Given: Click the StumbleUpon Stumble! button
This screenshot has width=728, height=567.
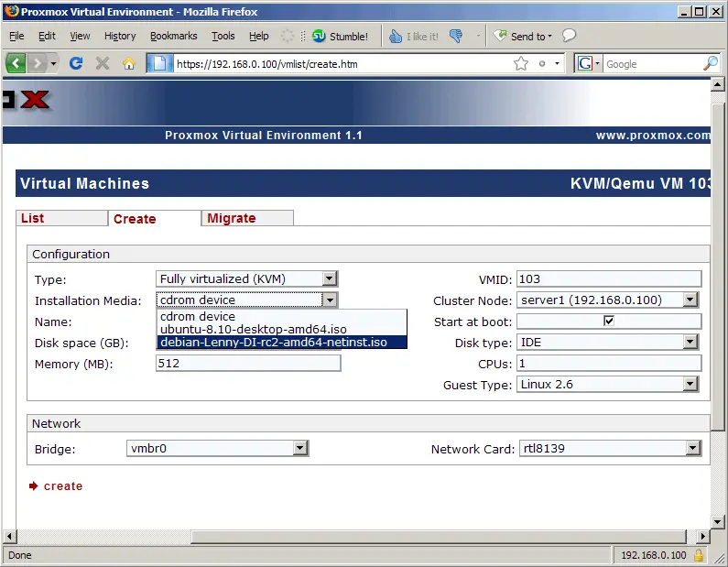Looking at the screenshot, I should 340,37.
